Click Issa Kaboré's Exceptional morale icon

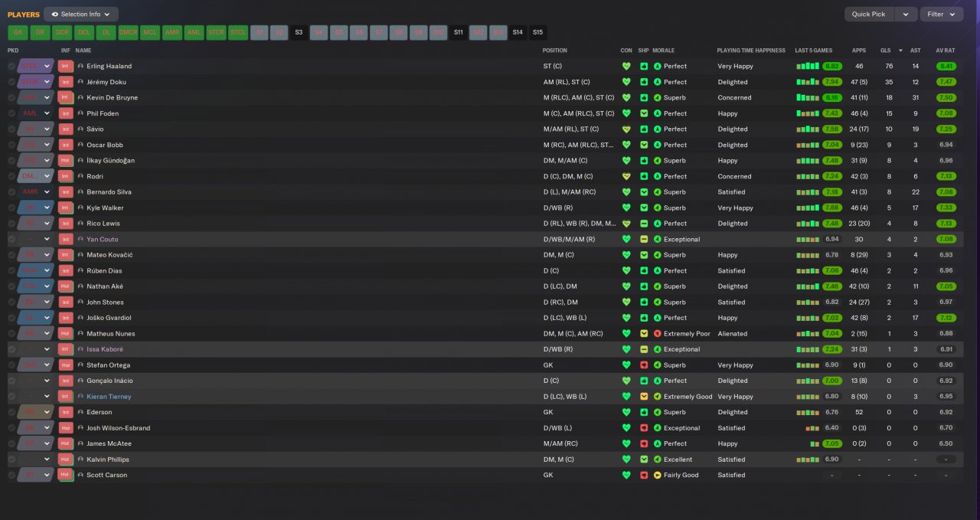[x=657, y=349]
